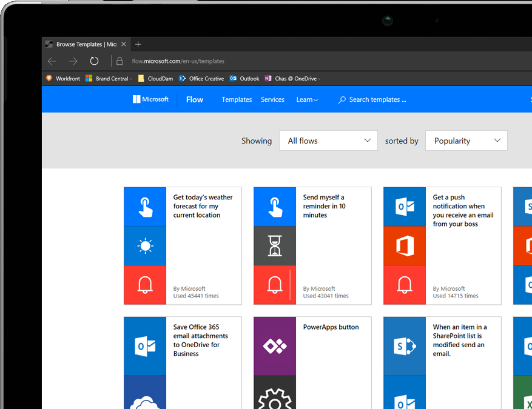This screenshot has width=532, height=409.
Task: Click the sun weather icon on forecast card
Action: (x=145, y=245)
